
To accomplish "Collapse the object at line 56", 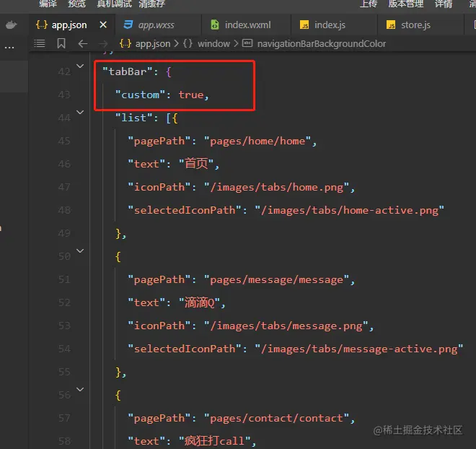I will coord(80,389).
